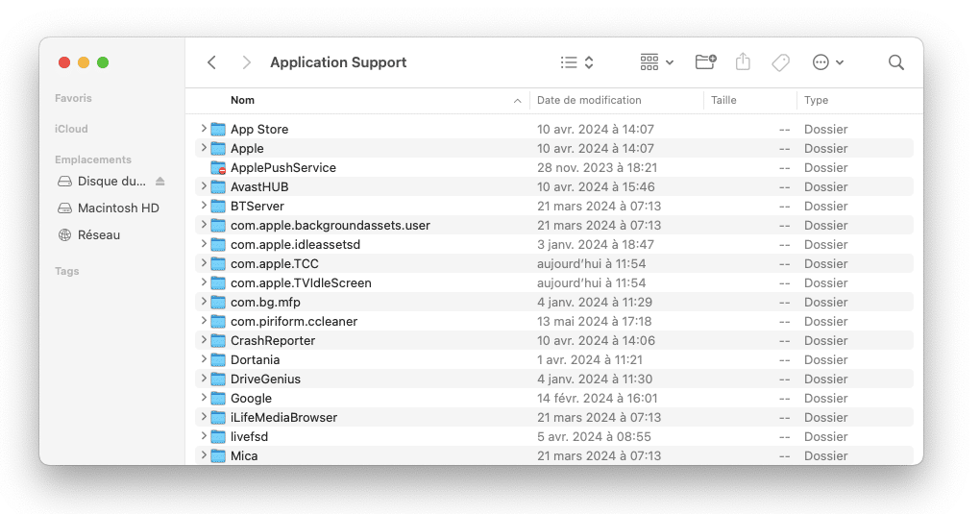
Task: Click the Application Support window title
Action: coord(338,62)
